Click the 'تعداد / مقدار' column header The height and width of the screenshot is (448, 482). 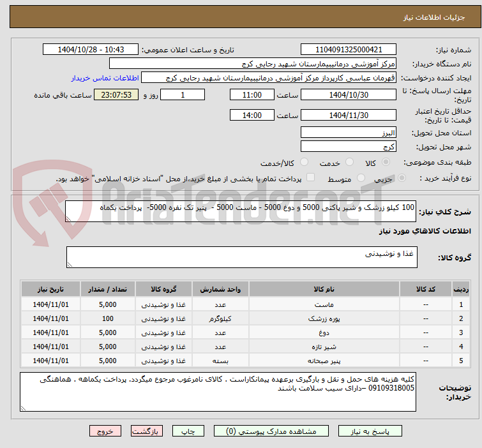pos(108,289)
